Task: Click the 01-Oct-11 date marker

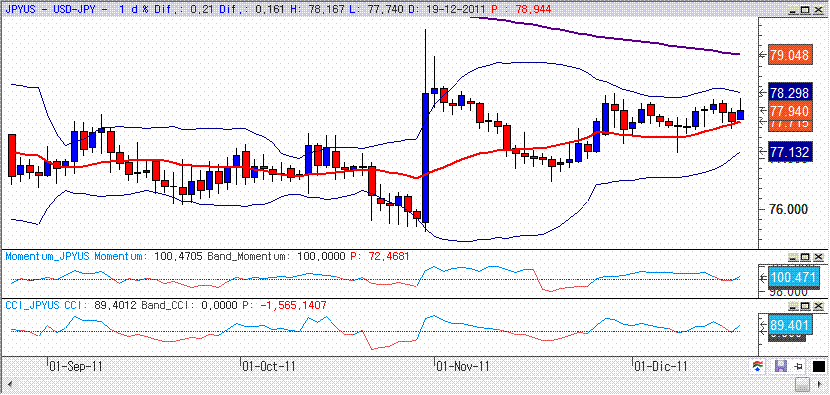Action: click(x=269, y=366)
